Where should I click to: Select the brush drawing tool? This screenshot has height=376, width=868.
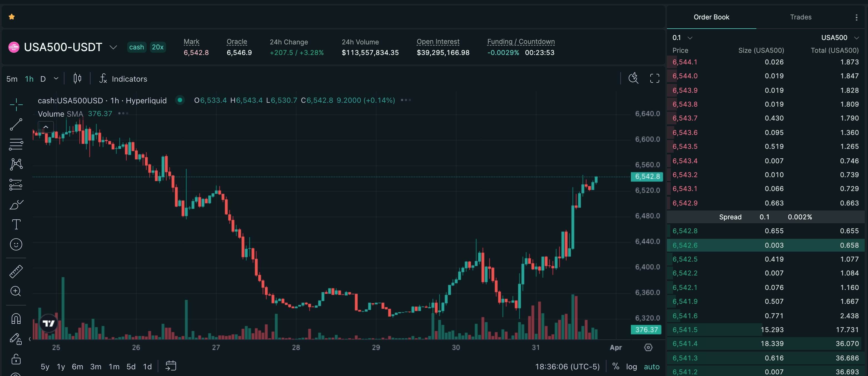pos(16,204)
